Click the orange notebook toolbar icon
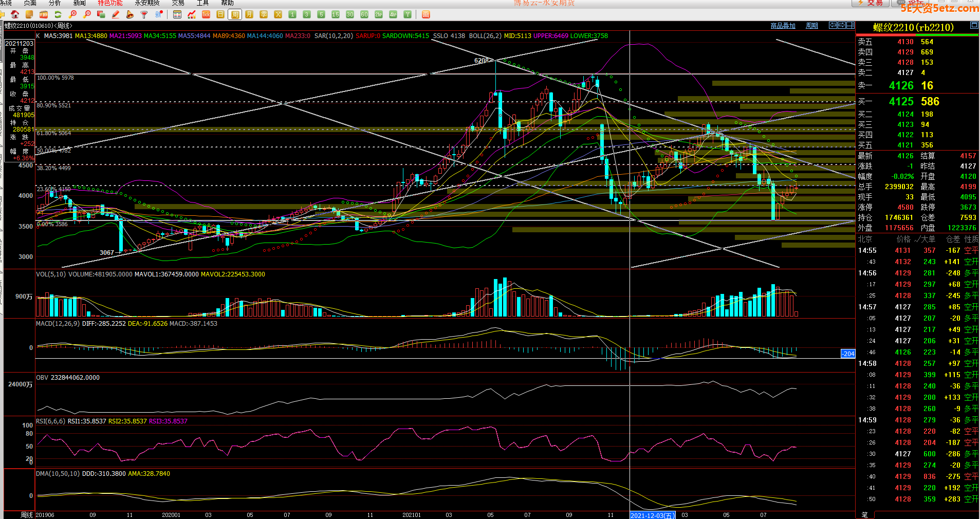980x519 pixels. [x=29, y=14]
